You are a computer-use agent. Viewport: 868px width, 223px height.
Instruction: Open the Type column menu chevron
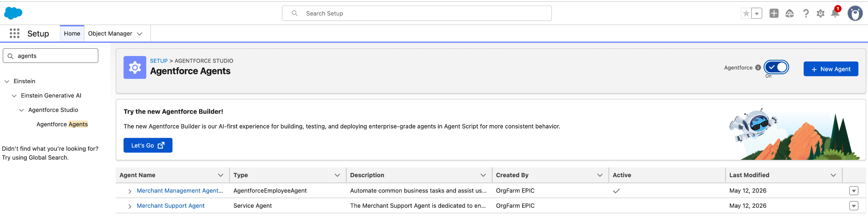(x=337, y=175)
